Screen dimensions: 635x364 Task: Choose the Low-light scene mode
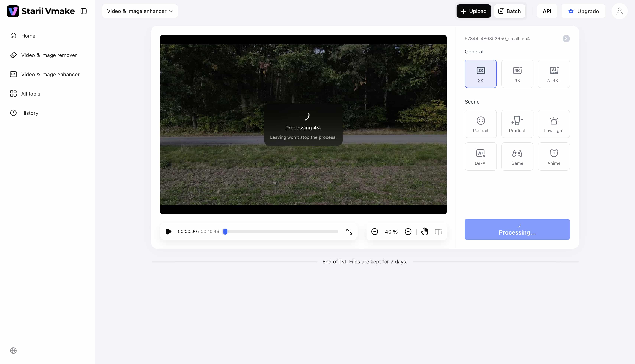[x=553, y=124]
